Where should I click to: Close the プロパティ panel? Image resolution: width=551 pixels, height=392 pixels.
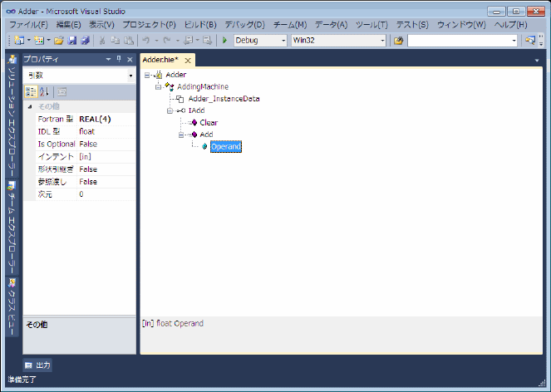pyautogui.click(x=130, y=60)
